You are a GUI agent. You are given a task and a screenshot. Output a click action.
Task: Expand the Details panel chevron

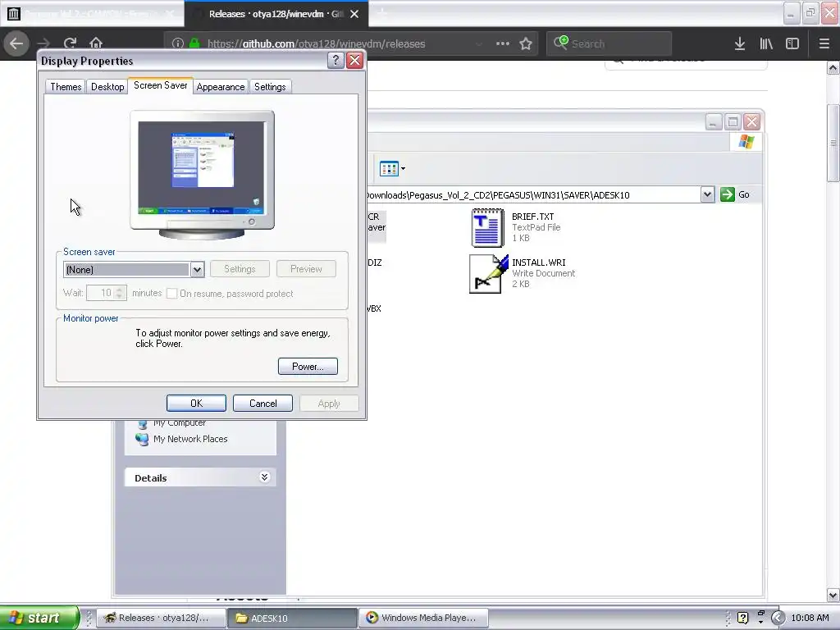click(x=264, y=477)
